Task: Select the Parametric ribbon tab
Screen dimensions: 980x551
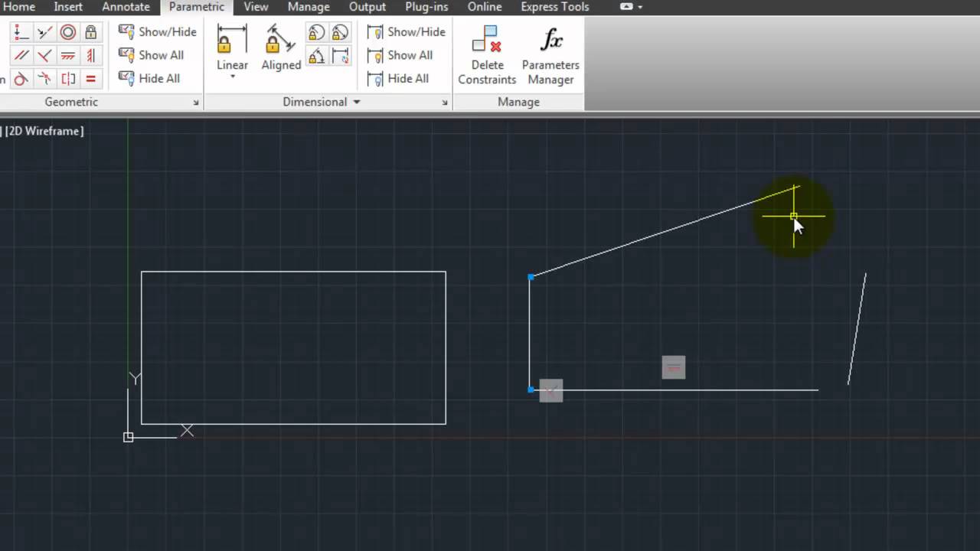Action: (x=197, y=7)
